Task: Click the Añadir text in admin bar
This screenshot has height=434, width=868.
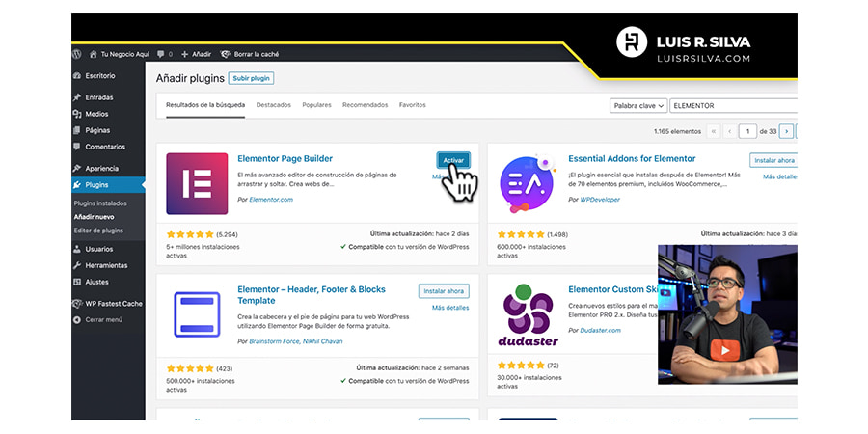Action: tap(202, 54)
